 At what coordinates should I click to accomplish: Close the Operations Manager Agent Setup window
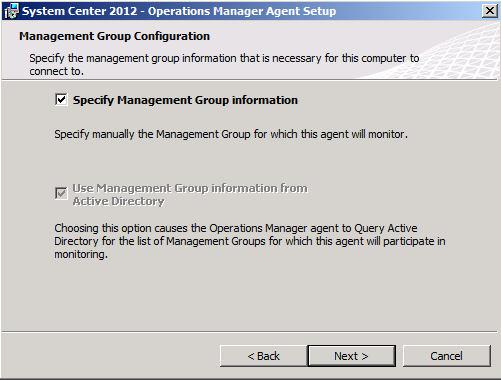click(490, 11)
